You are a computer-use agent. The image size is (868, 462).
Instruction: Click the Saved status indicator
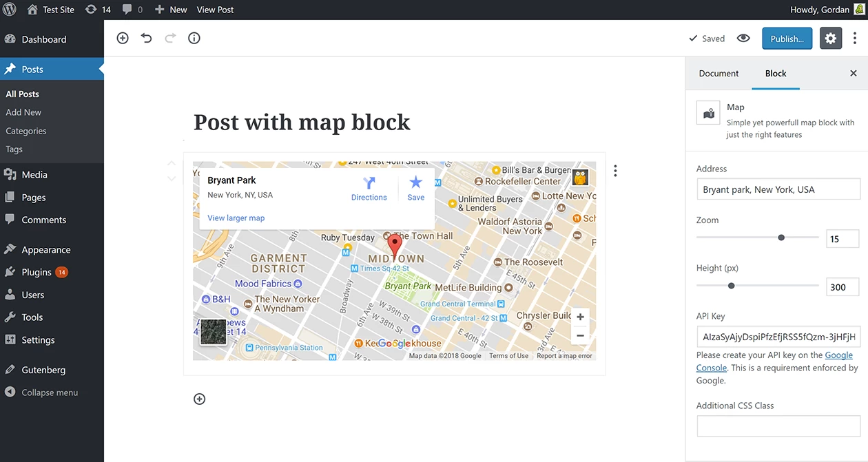click(x=707, y=39)
